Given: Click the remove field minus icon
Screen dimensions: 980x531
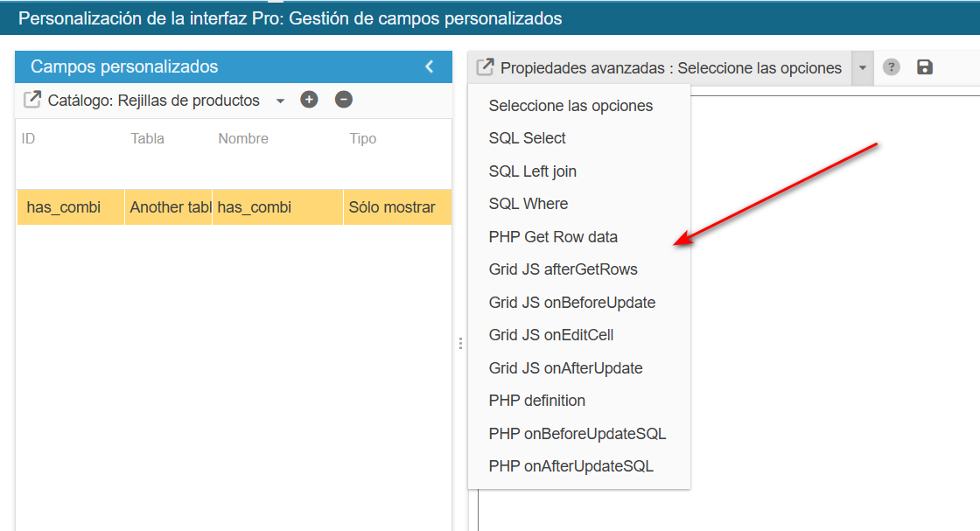Looking at the screenshot, I should click(343, 100).
